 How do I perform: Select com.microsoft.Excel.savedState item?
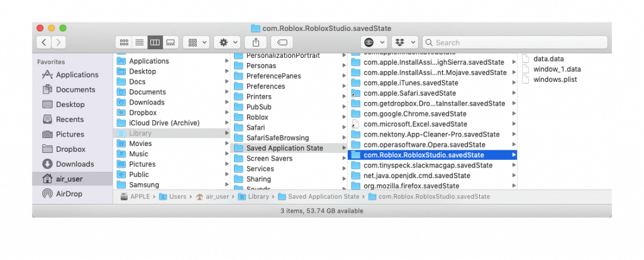(x=433, y=124)
